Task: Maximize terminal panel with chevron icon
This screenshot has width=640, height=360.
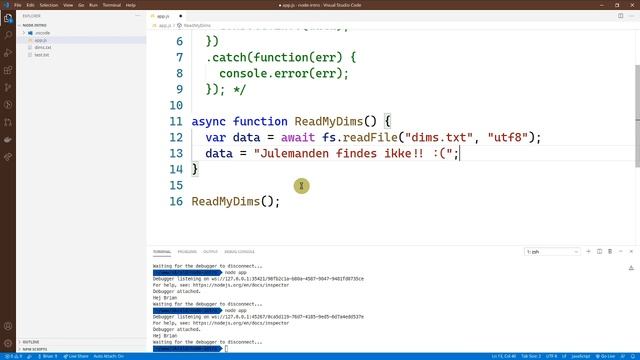Action: 620,251
